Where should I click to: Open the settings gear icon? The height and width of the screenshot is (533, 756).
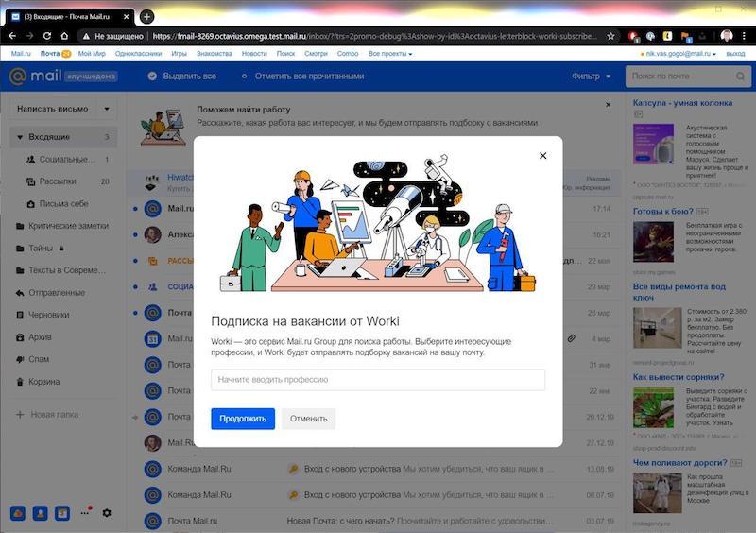107,513
